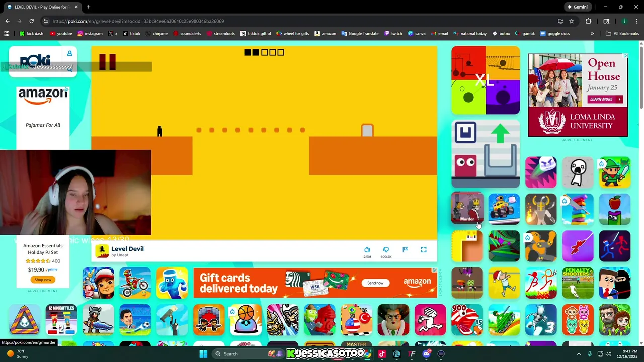644x362 pixels.
Task: Dislike the Level Devil game
Action: pos(386,249)
